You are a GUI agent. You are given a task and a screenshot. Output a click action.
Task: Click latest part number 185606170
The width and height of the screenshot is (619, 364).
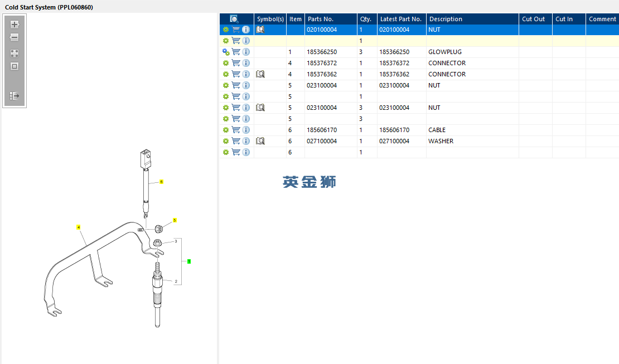[394, 130]
